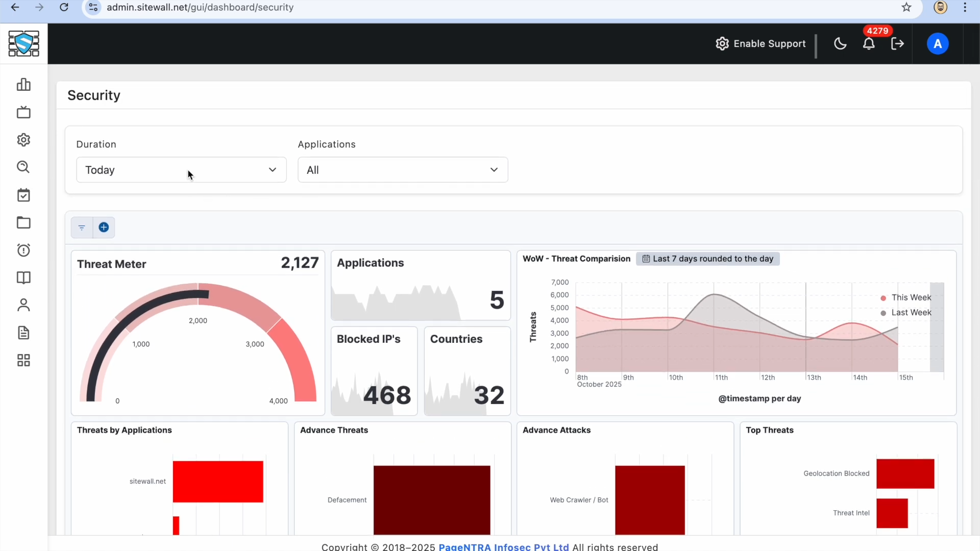Bookmark page with star icon
The height and width of the screenshot is (551, 980).
[x=906, y=7]
